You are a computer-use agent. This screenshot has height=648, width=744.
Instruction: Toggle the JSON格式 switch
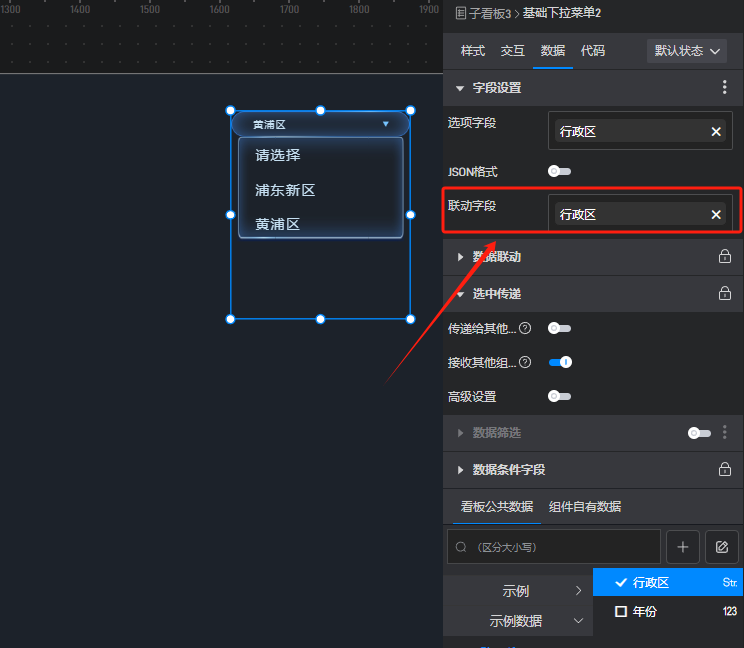tap(559, 171)
